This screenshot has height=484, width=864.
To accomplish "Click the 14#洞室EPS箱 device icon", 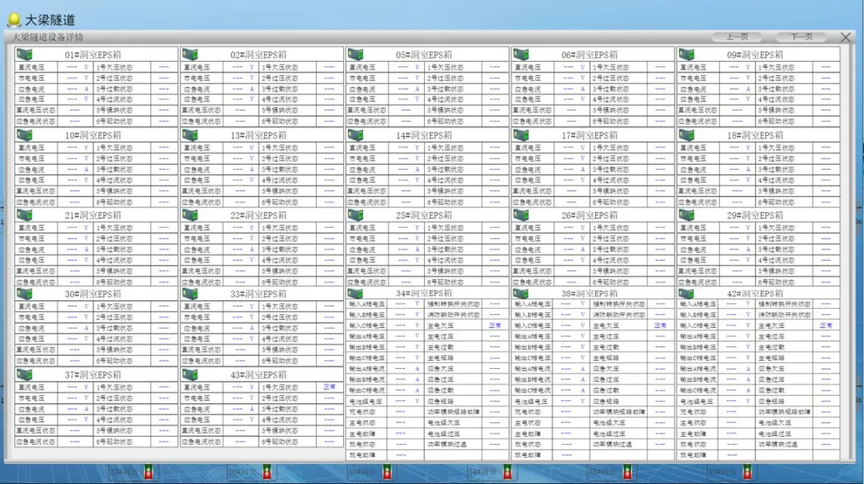I will 355,135.
